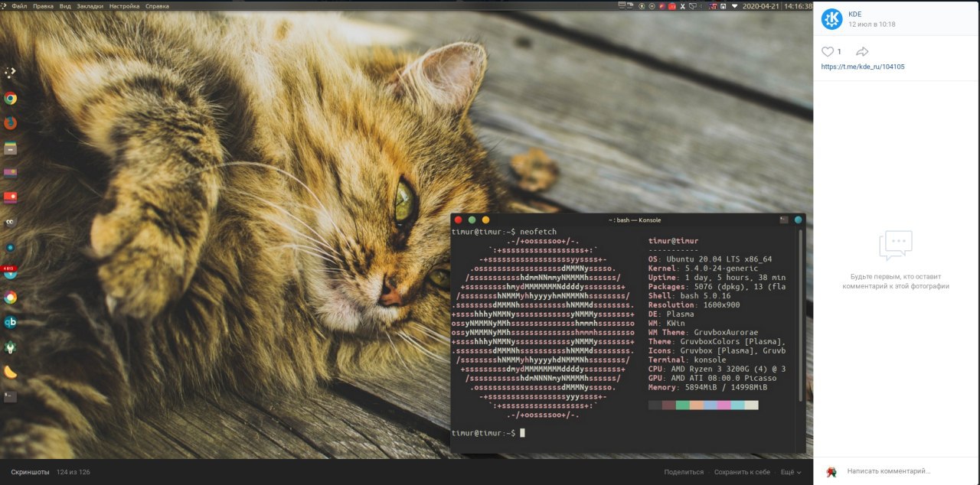Viewport: 980px width, 485px height.
Task: Click the clock showing 14:16:38
Action: 798,6
